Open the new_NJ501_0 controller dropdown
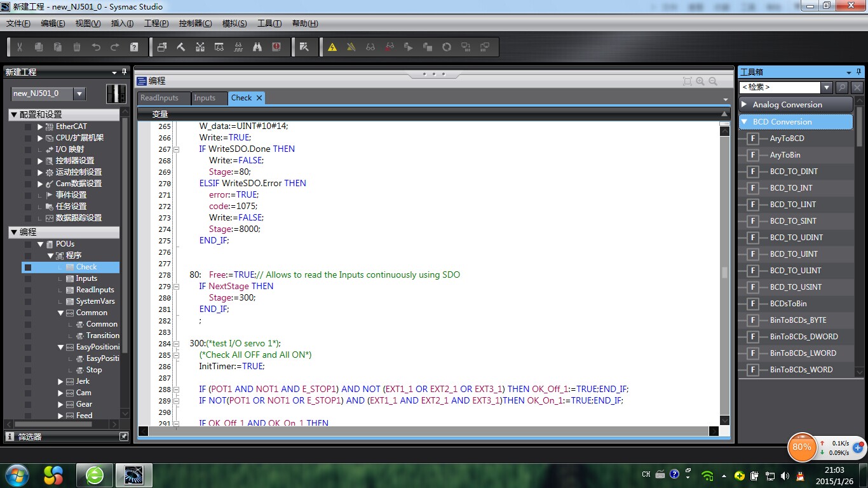 (79, 93)
